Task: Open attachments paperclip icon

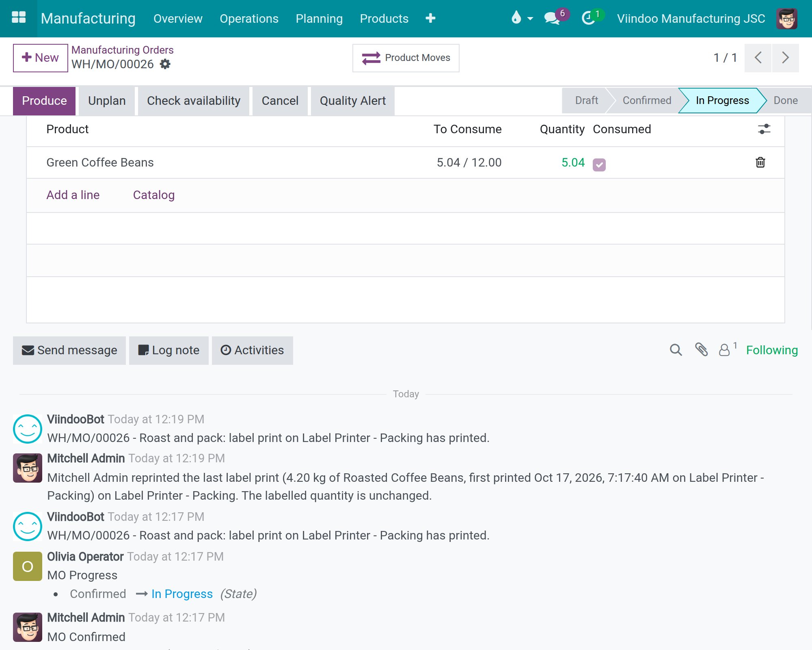Action: (x=701, y=350)
